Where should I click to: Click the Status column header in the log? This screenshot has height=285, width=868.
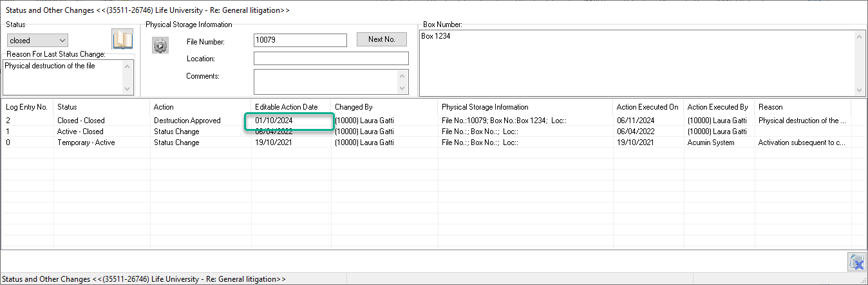coord(102,107)
